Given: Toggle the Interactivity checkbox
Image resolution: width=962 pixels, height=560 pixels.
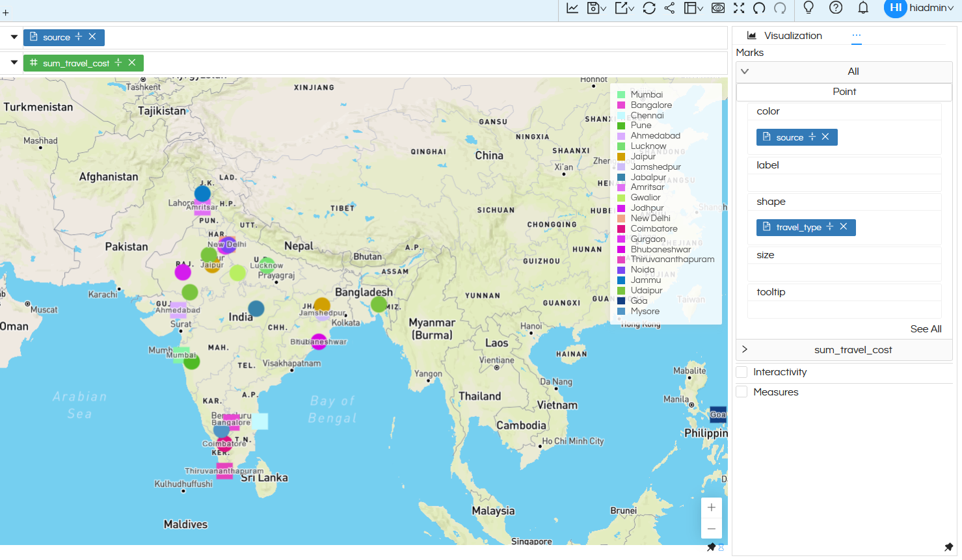Looking at the screenshot, I should [x=742, y=372].
